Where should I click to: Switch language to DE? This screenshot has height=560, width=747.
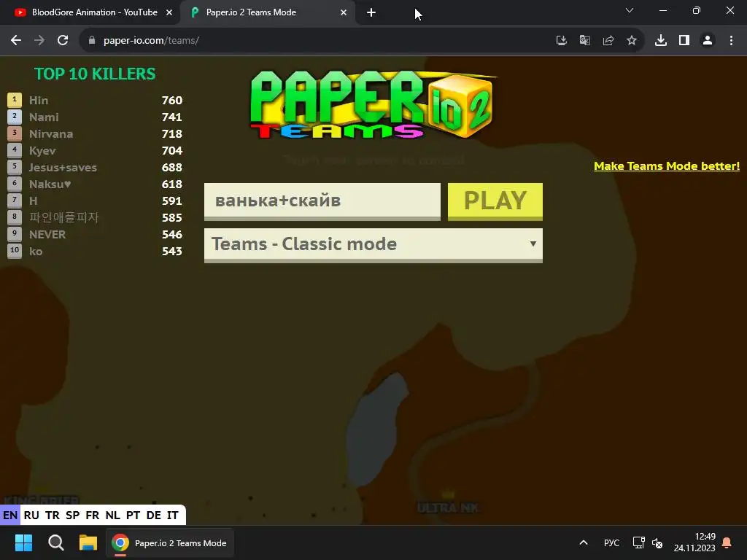pos(153,516)
